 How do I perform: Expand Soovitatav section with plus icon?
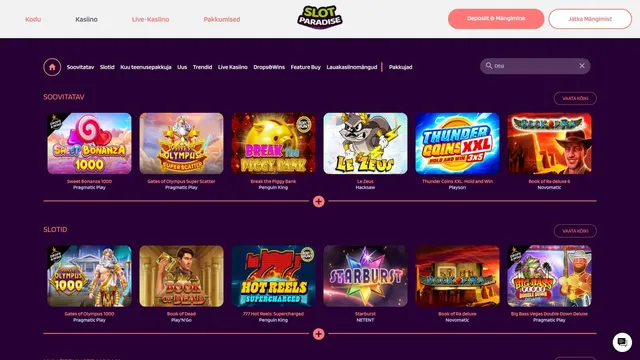pos(319,201)
